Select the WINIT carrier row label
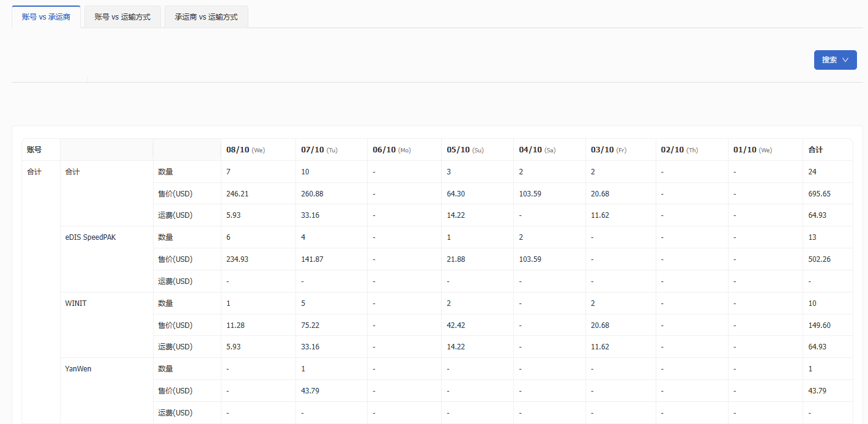 pyautogui.click(x=76, y=303)
